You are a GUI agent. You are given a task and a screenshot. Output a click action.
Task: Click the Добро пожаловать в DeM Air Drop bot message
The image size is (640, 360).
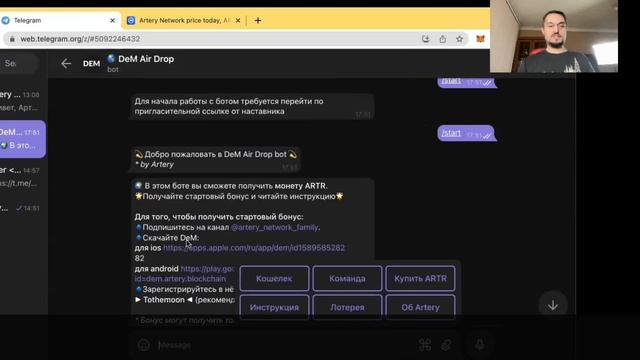(216, 159)
